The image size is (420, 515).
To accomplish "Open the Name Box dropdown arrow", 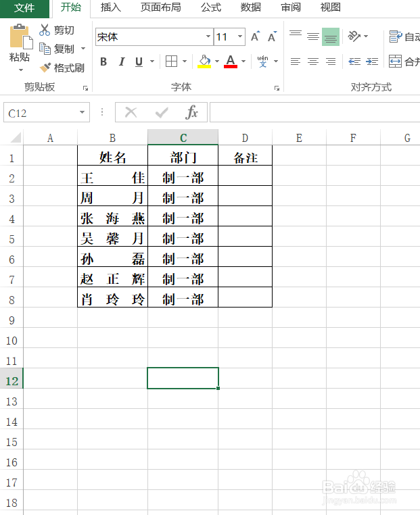I will tap(82, 112).
